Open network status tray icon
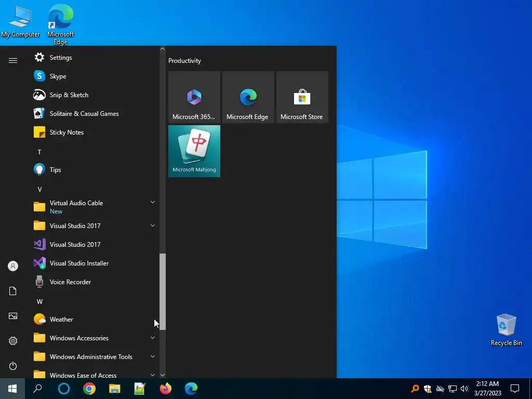The height and width of the screenshot is (399, 532). (x=453, y=389)
